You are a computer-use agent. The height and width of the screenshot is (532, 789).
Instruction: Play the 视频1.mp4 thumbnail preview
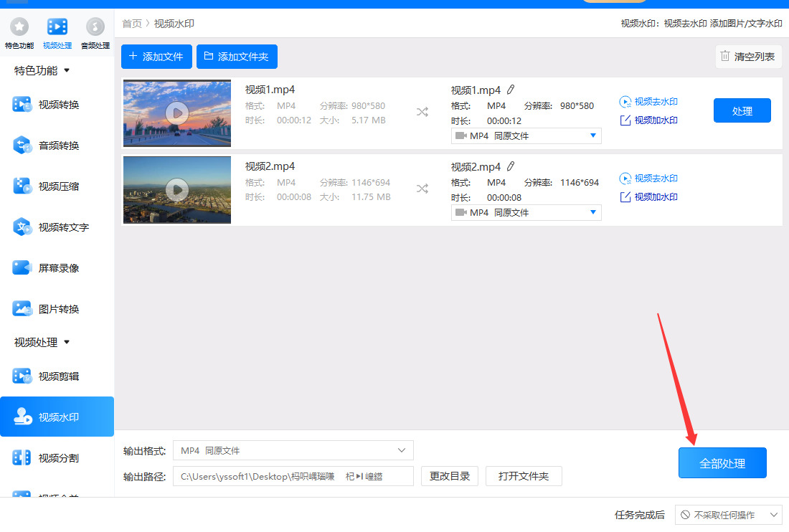pyautogui.click(x=177, y=113)
